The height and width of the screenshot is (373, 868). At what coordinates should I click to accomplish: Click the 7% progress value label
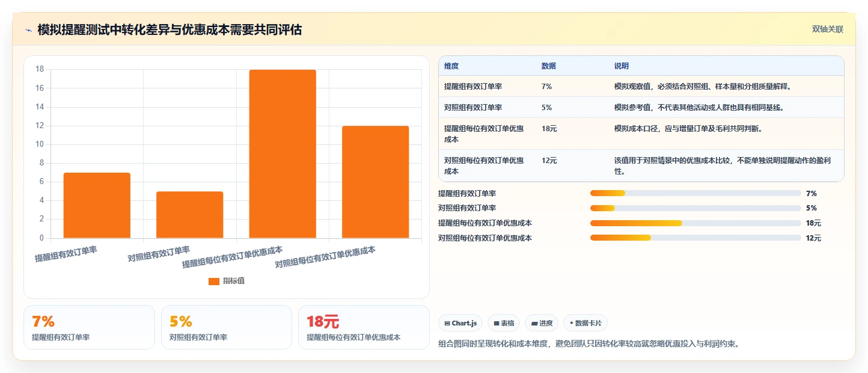(x=811, y=193)
